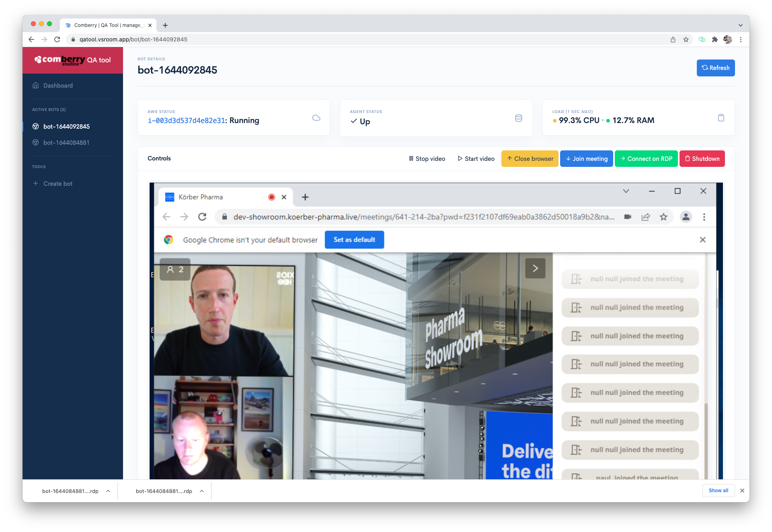
Task: Bookmark page with the star icon
Action: tap(686, 39)
